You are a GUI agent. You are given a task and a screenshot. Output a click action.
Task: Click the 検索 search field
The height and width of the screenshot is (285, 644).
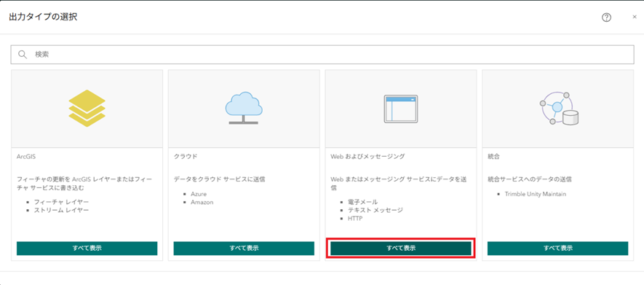point(322,54)
